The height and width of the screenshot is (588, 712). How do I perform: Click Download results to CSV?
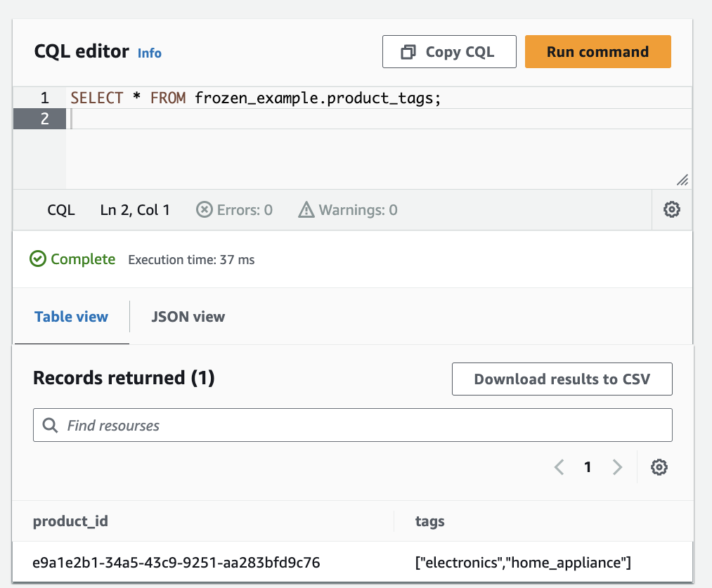point(562,379)
